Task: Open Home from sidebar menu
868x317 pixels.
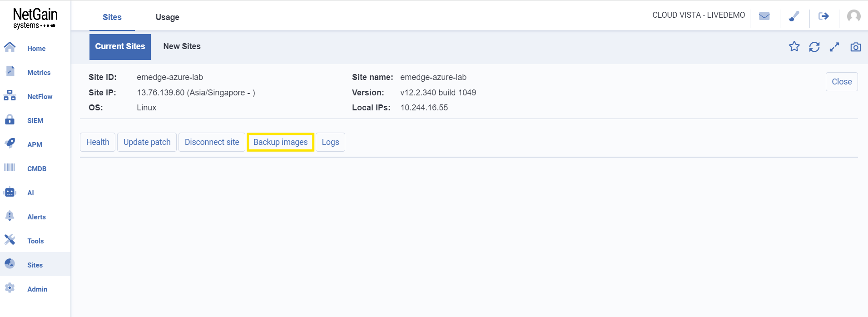Action: 36,49
